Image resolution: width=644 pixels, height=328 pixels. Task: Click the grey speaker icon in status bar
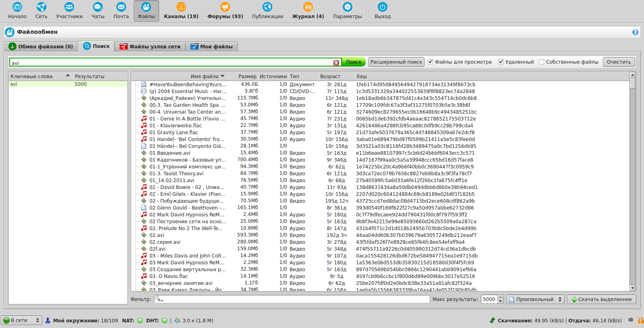click(x=631, y=320)
